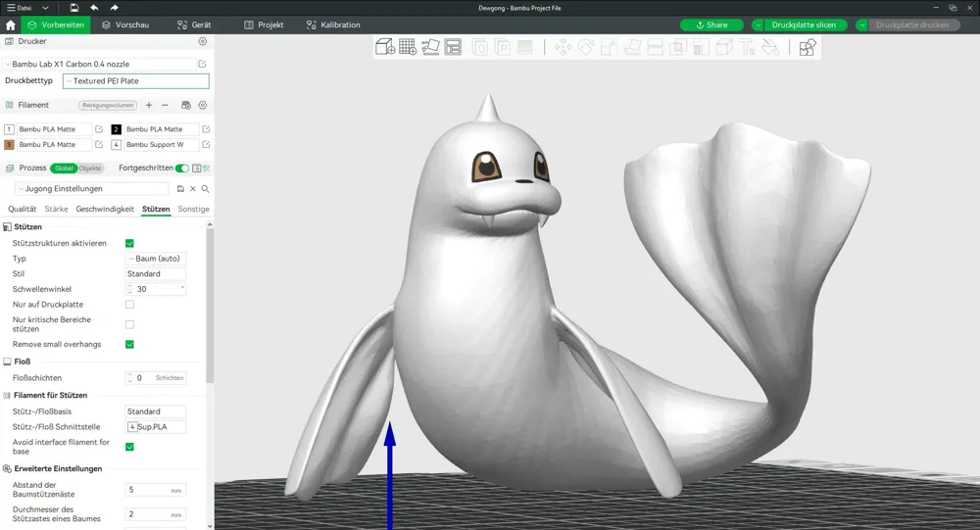
Task: Open the Stütz-/Floßbasis filament dropdown
Action: [x=156, y=411]
